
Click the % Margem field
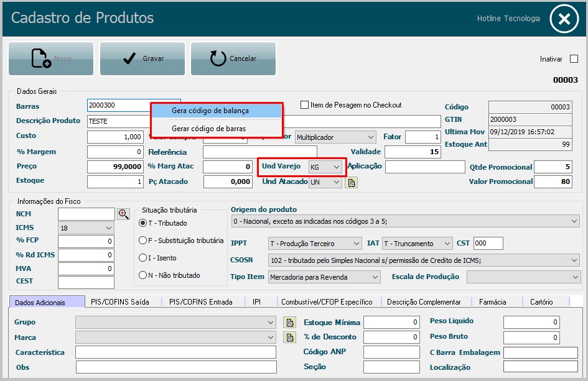[x=115, y=152]
